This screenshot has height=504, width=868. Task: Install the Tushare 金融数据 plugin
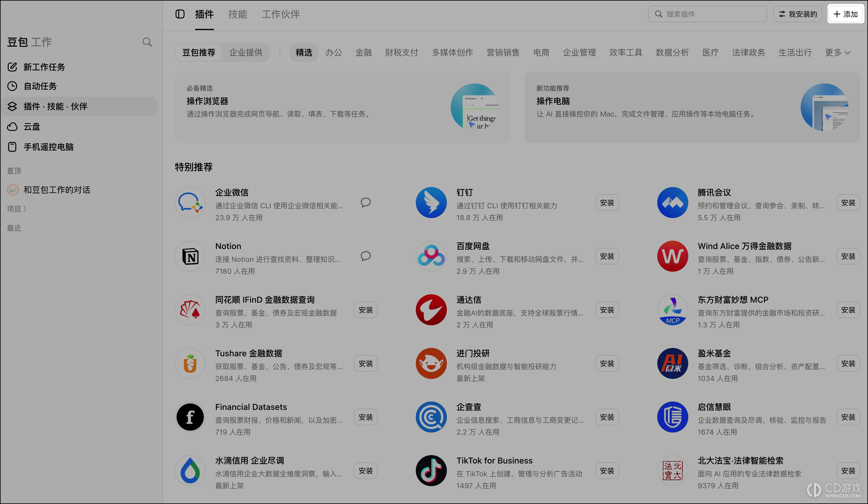coord(365,363)
